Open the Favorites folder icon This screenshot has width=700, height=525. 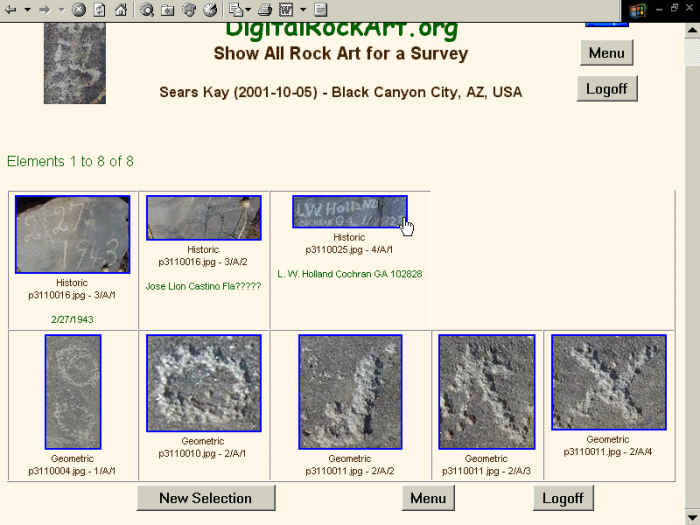point(167,10)
